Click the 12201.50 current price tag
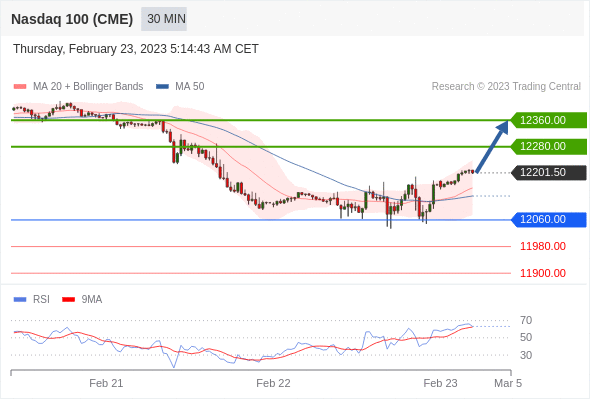The height and width of the screenshot is (400, 590). pos(549,173)
